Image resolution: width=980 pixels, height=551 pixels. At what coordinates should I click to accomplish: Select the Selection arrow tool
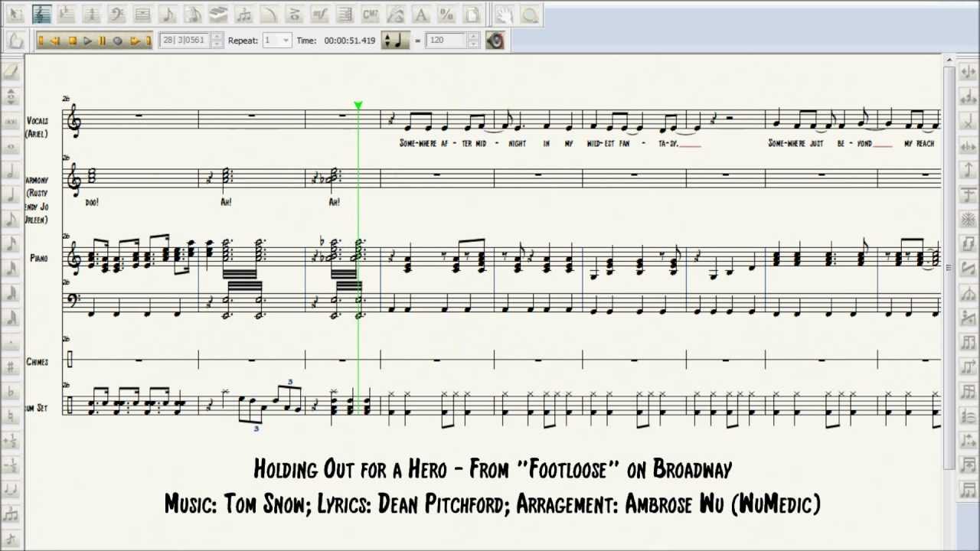tap(16, 15)
